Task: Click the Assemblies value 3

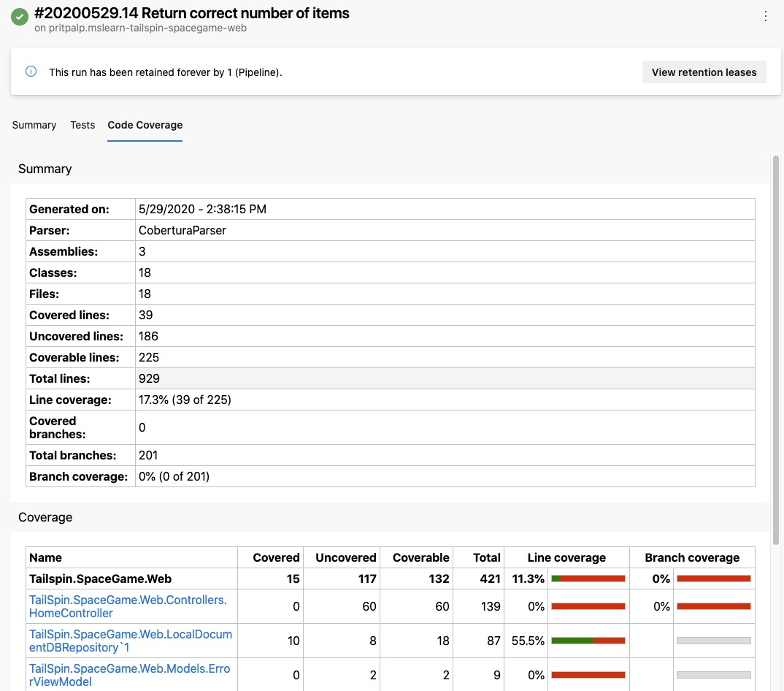Action: click(x=142, y=252)
